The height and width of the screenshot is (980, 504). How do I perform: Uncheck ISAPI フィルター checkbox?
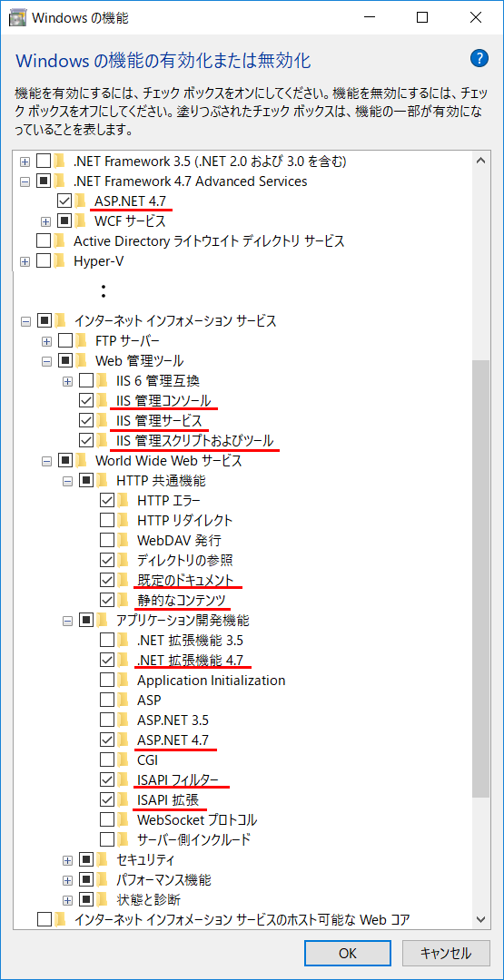coord(107,779)
